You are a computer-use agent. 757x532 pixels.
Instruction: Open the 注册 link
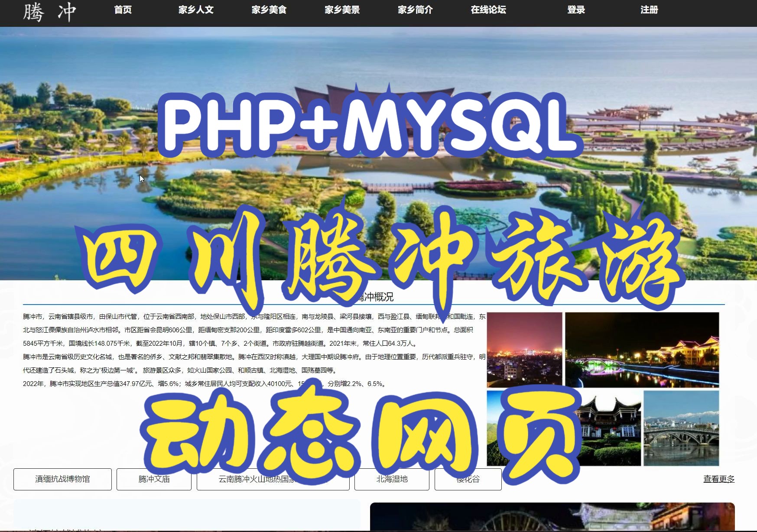(649, 10)
